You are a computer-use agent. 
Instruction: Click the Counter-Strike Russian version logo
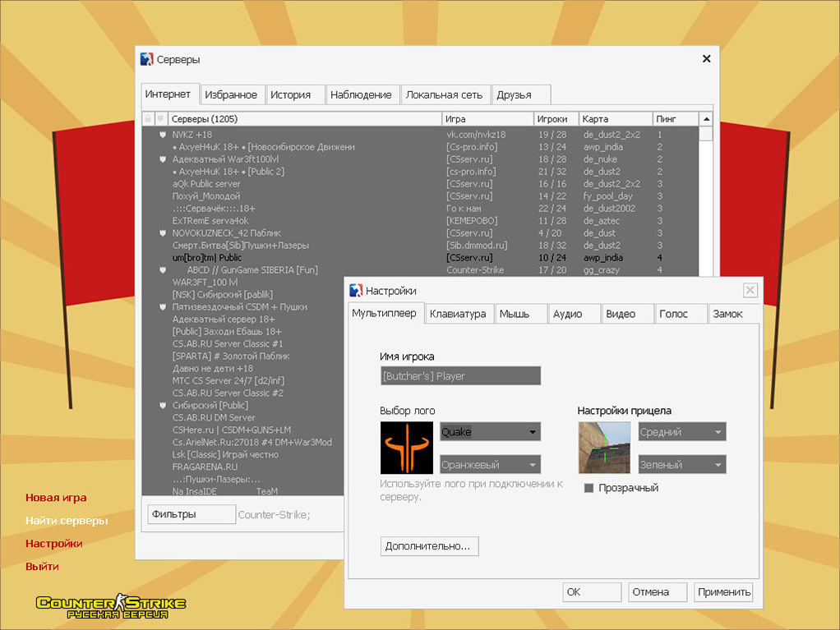111,606
